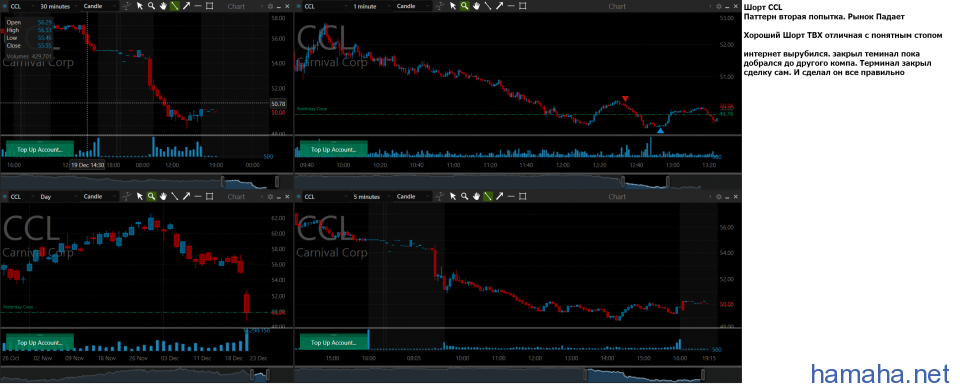This screenshot has height=385, width=960.
Task: Click Top Up Account button in 30 minutes chart
Action: pyautogui.click(x=39, y=149)
